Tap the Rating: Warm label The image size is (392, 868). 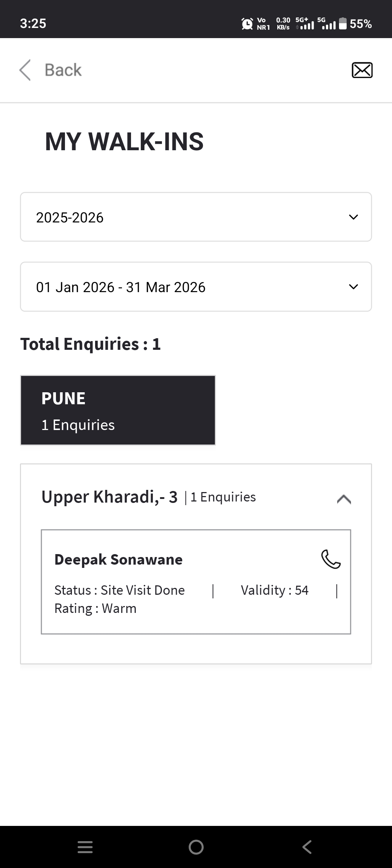click(x=95, y=609)
